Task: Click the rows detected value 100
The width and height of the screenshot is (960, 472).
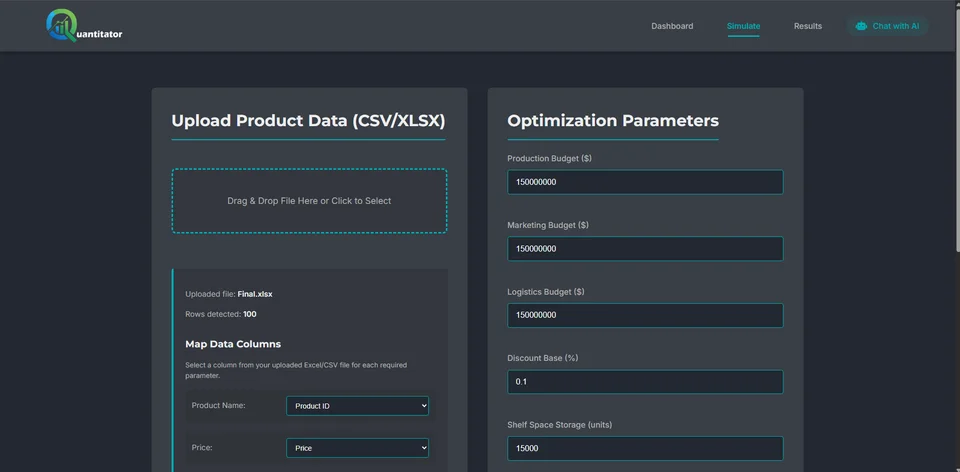Action: 250,315
